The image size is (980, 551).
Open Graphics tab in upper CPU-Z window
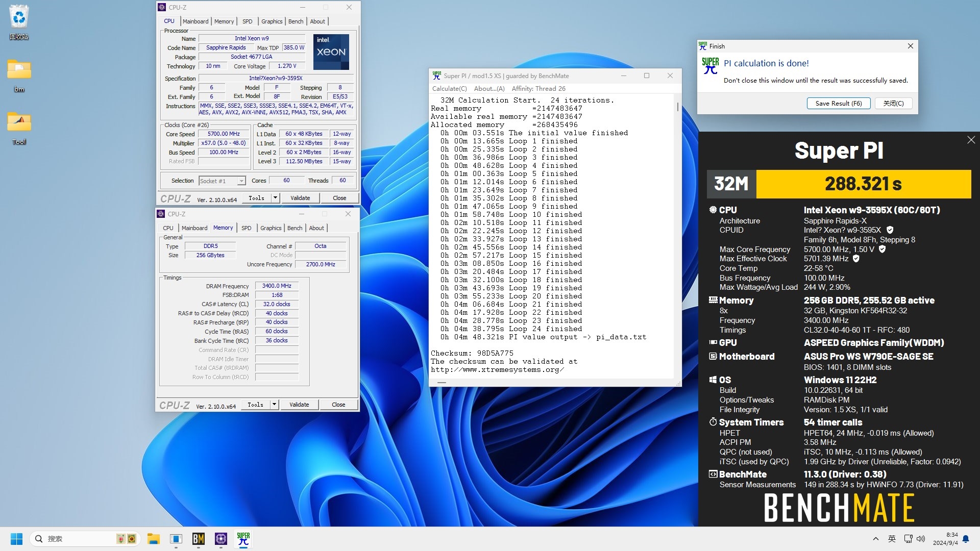click(x=272, y=21)
